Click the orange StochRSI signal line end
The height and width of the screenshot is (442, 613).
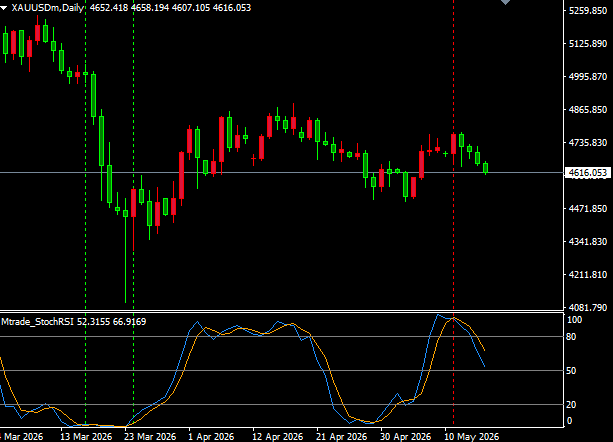[x=484, y=349]
